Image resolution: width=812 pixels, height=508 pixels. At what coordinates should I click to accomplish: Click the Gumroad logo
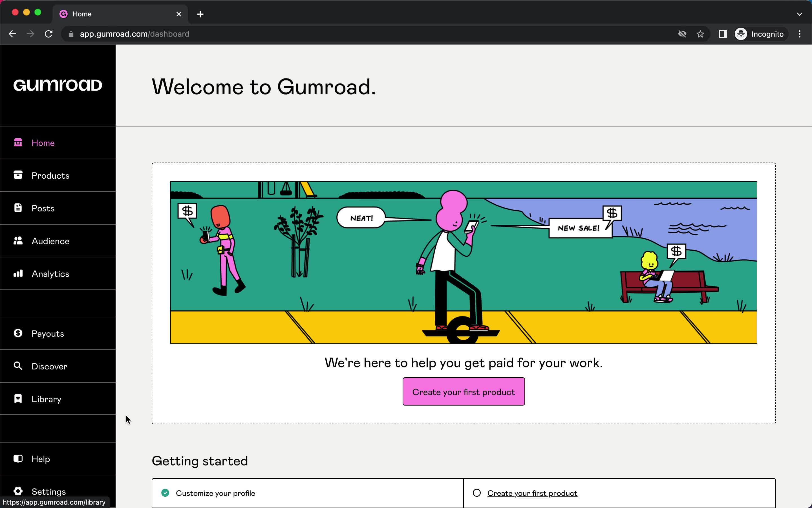(x=58, y=85)
